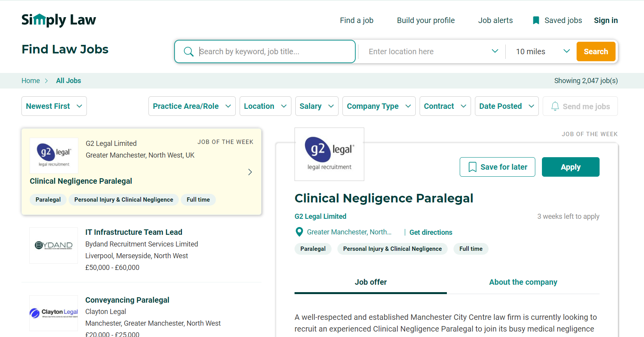Click the '£50,000 - £60,000' salary text

coord(112,268)
